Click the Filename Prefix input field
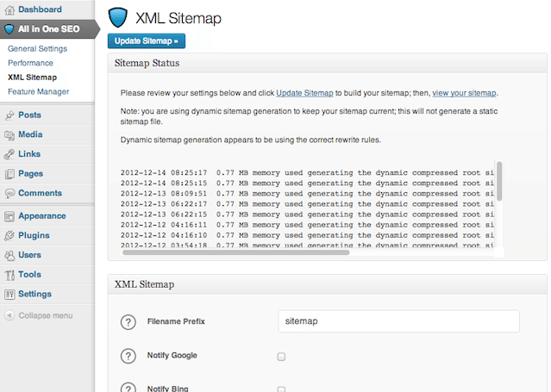The image size is (551, 392). point(398,321)
